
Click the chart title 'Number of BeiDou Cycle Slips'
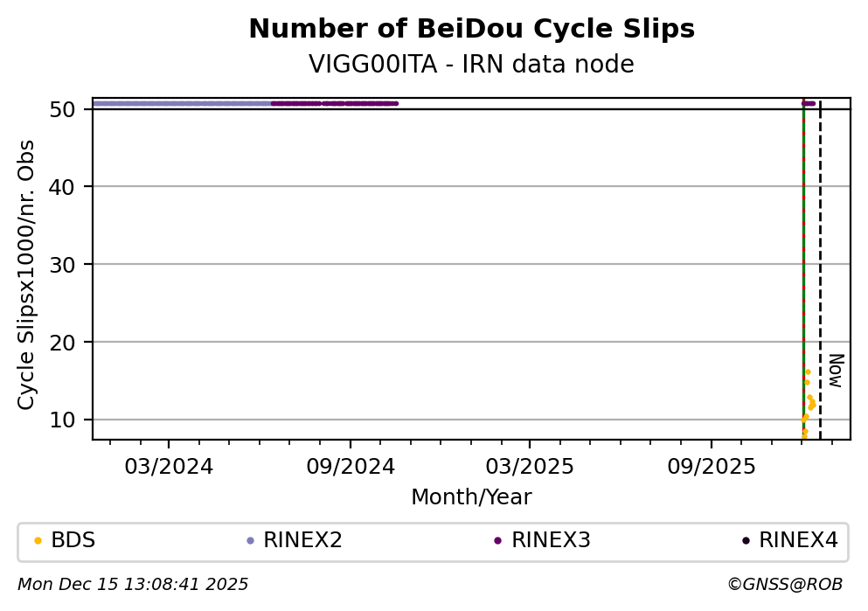pos(471,30)
